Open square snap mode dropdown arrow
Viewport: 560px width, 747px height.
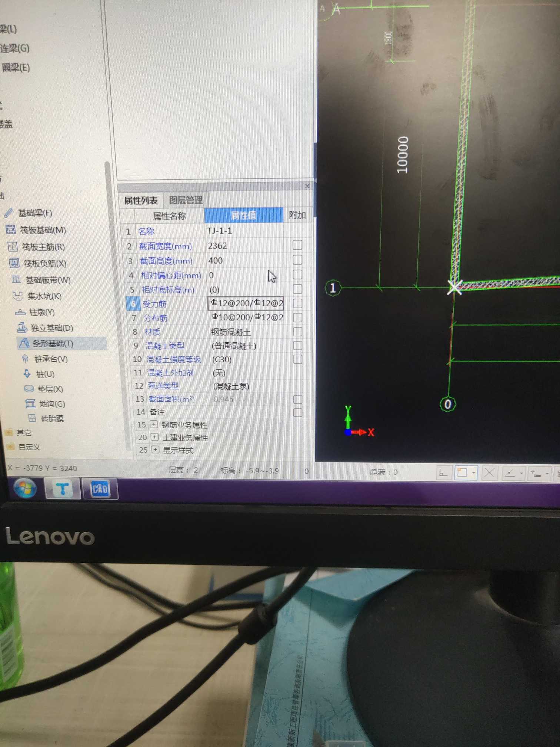[473, 473]
